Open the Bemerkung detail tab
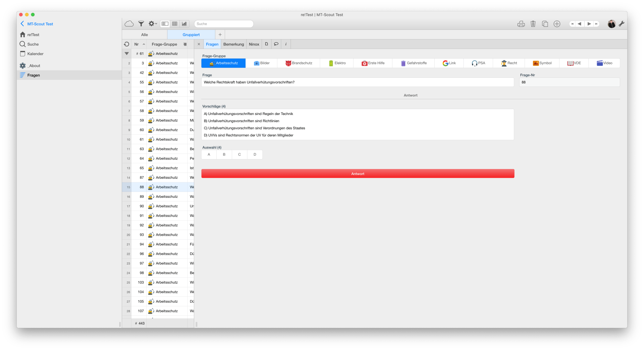644x350 pixels. point(233,44)
